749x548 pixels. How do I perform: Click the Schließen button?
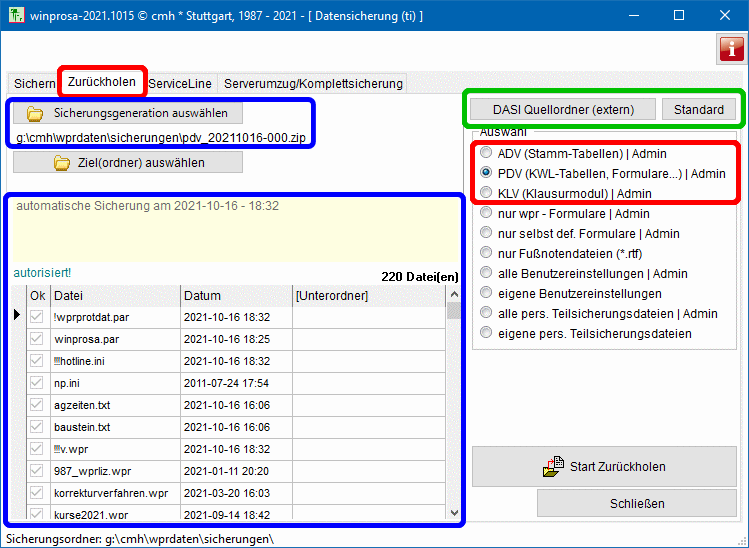pyautogui.click(x=636, y=503)
